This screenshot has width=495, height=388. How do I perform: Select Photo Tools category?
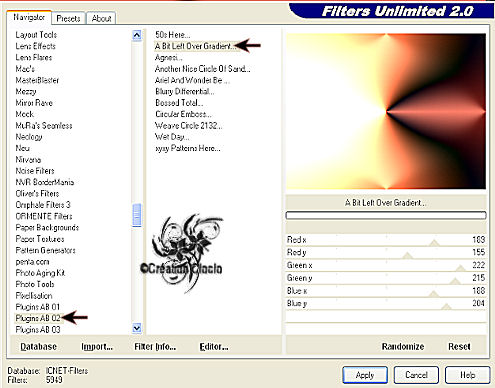35,284
